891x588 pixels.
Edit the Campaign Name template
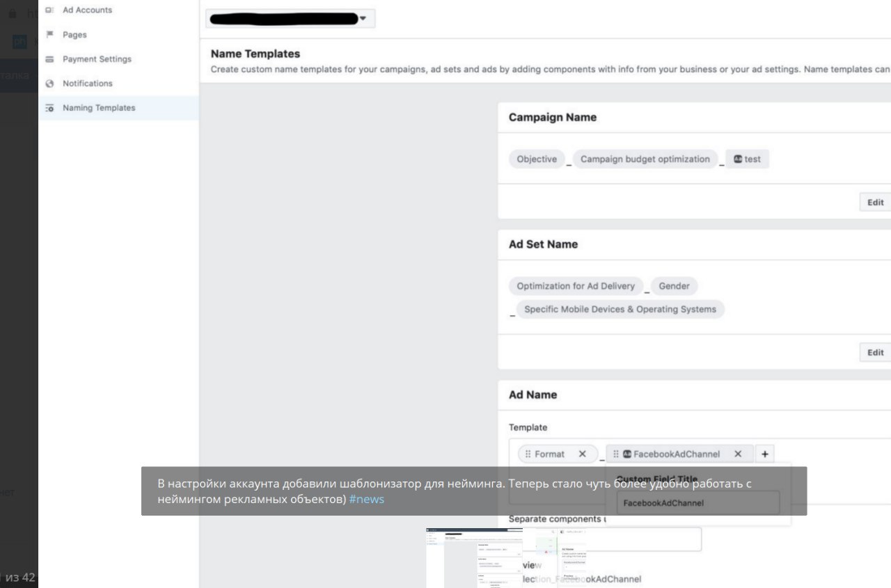click(875, 202)
